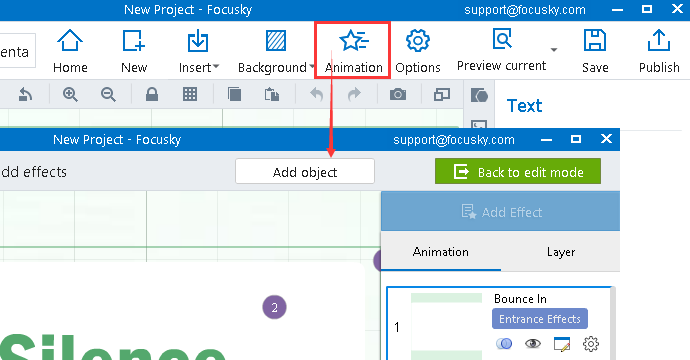Image resolution: width=690 pixels, height=360 pixels.
Task: Click the overlapping circles icon for Bounce In
Action: (504, 343)
